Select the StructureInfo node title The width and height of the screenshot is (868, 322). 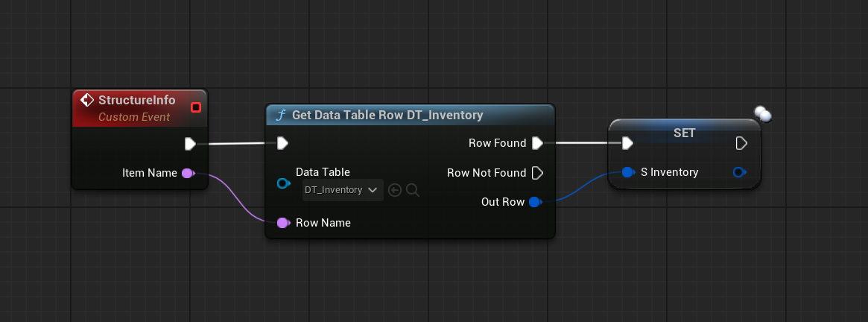point(137,101)
